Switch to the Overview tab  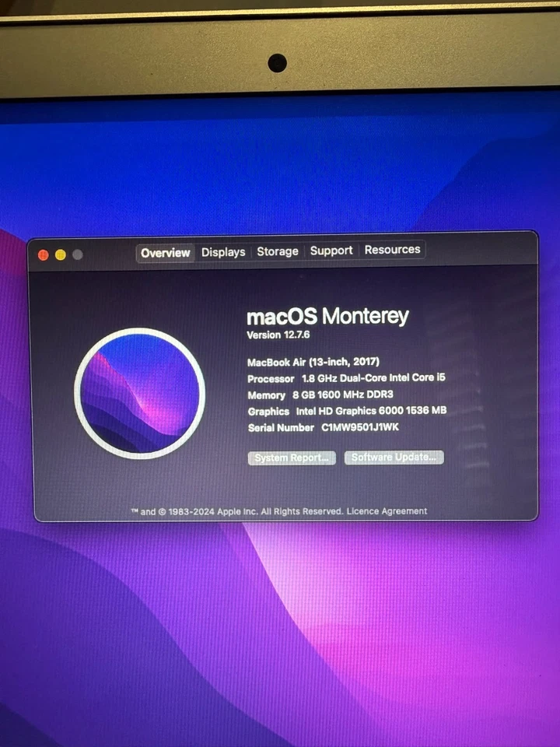165,252
